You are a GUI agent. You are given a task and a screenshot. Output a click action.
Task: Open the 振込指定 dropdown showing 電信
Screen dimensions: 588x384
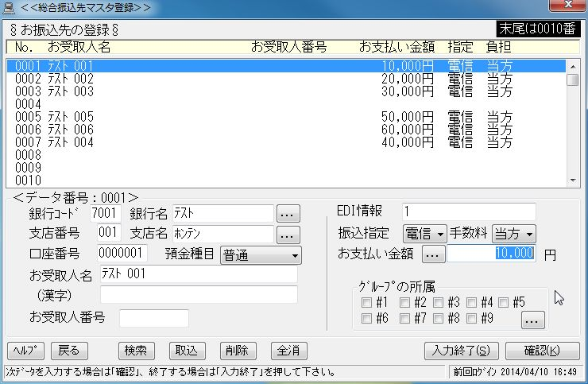[x=424, y=235]
